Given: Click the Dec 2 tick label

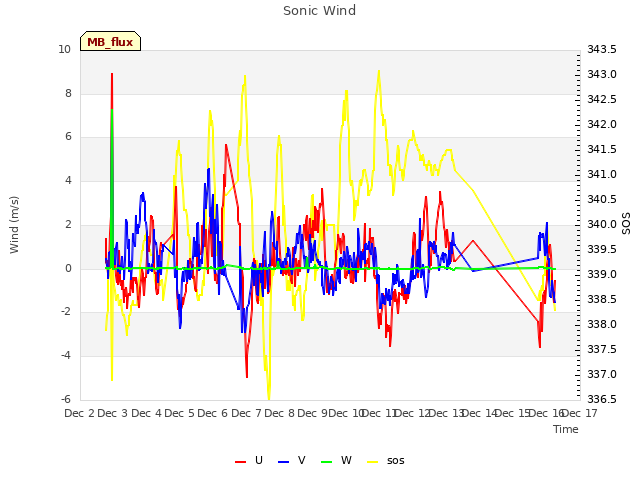Looking at the screenshot, I should [x=80, y=413].
